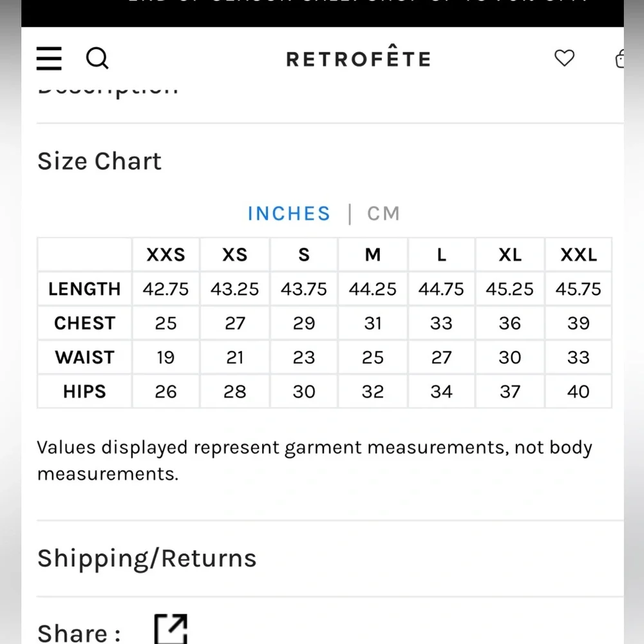Click the LENGTH row label
This screenshot has width=644, height=644.
[x=84, y=289]
